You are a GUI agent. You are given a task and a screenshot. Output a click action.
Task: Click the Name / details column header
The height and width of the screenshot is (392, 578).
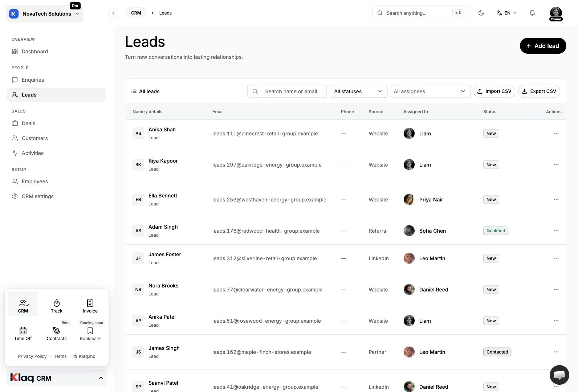[x=147, y=112]
